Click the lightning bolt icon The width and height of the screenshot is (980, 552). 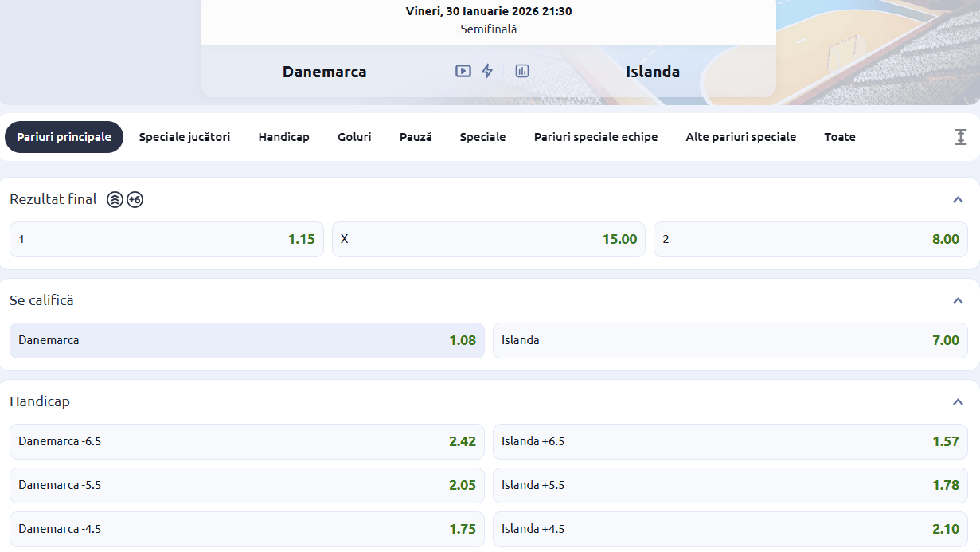[487, 71]
